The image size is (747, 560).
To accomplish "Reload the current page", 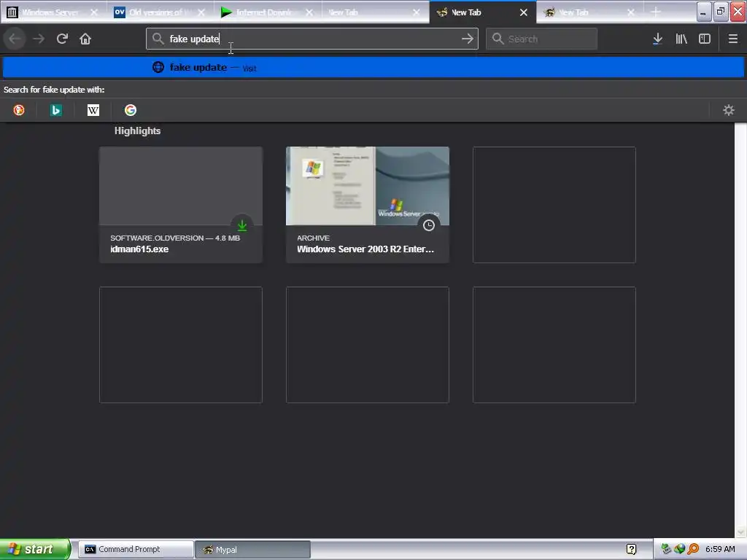I will point(62,39).
